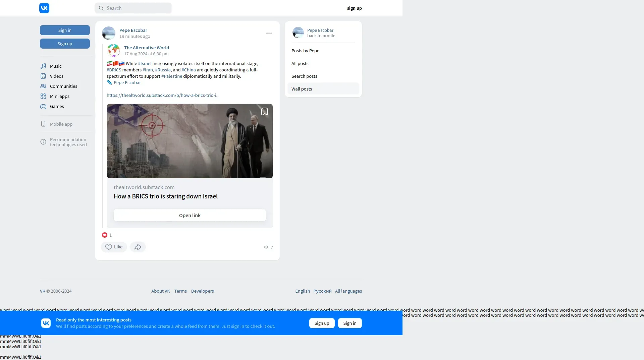Viewport: 644px width, 360px height.
Task: Click the VK footer copyright link
Action: click(43, 291)
